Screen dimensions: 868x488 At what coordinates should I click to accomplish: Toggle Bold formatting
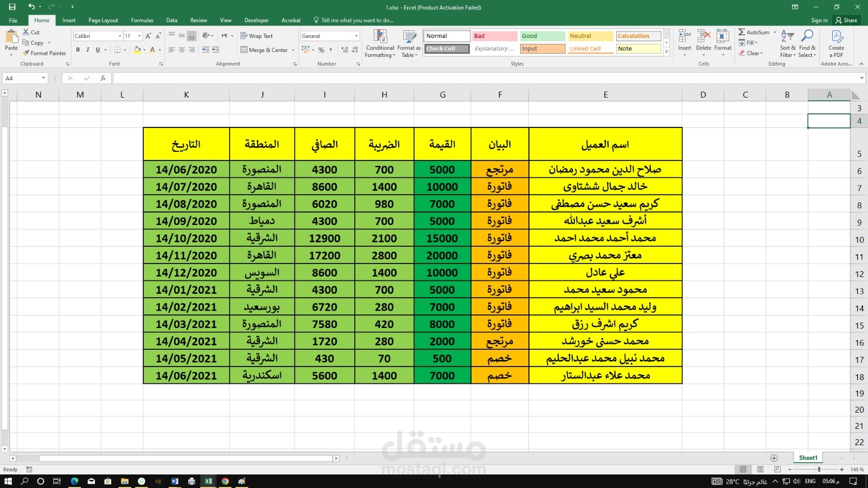pos(78,50)
